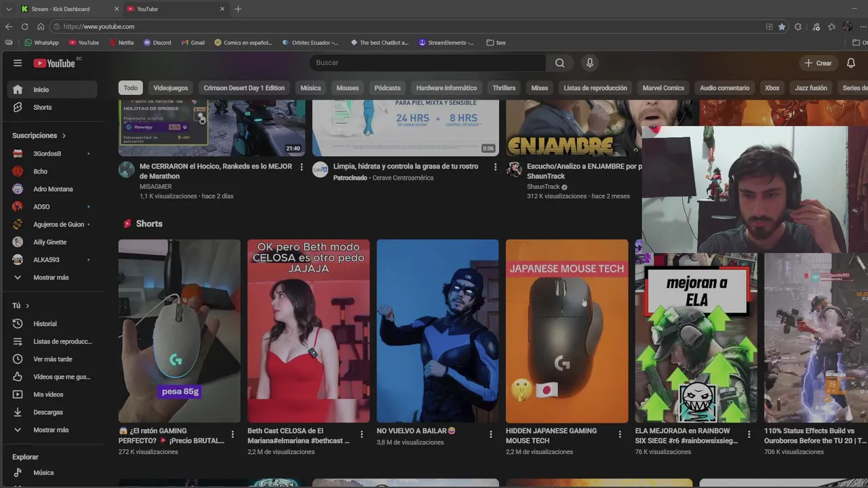The height and width of the screenshot is (488, 868).
Task: Click the search magnifier button
Action: click(559, 63)
